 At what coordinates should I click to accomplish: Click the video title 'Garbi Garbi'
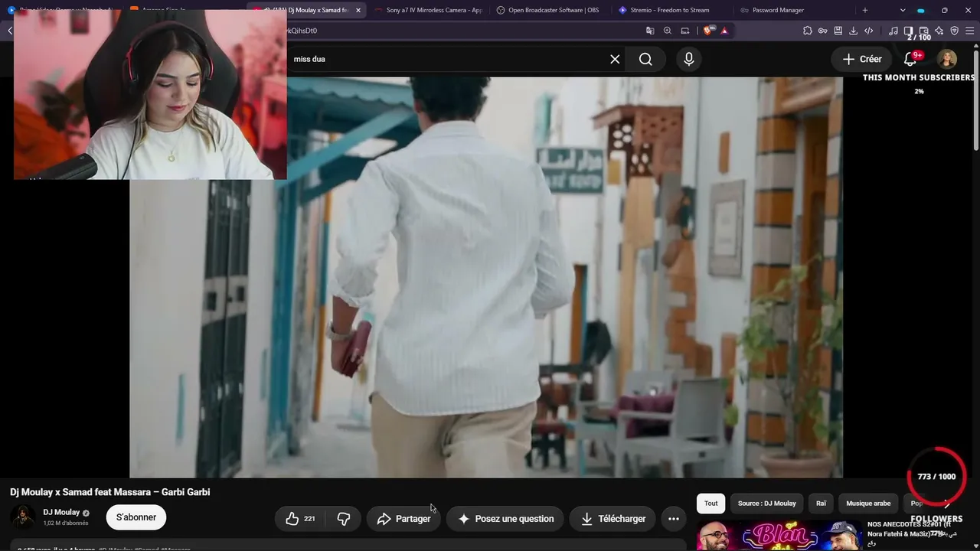110,492
